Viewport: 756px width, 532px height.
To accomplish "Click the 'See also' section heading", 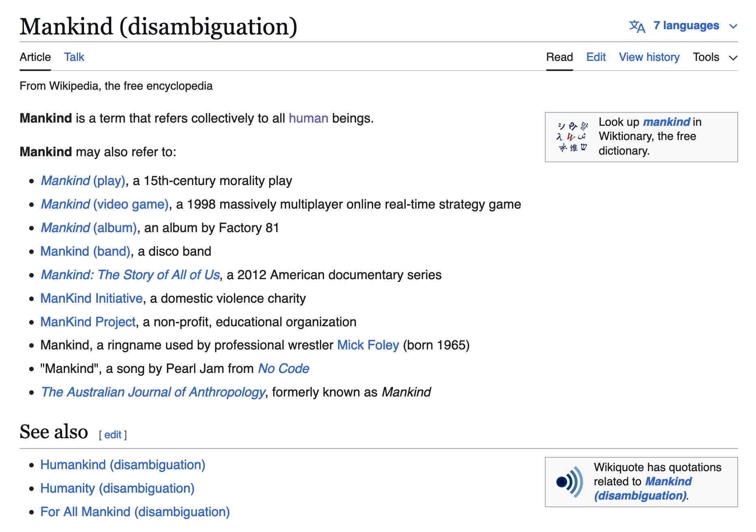I will point(54,432).
